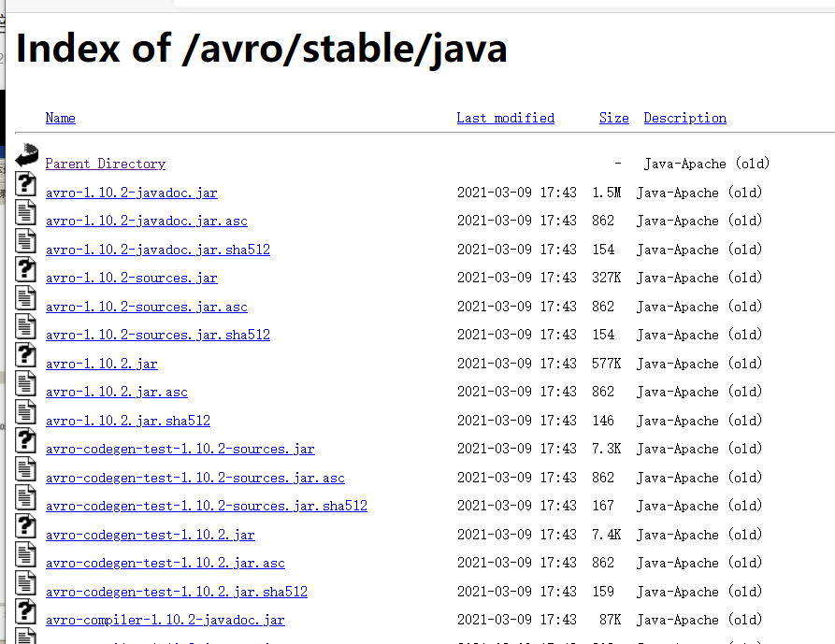Download avro-1.10.2-javadoc.jar
Screen dimensions: 835x644
(132, 193)
